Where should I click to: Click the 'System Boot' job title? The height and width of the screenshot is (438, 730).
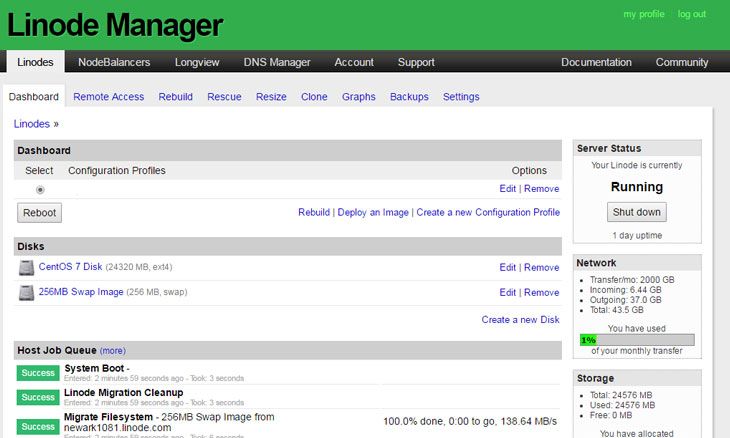tap(94, 368)
